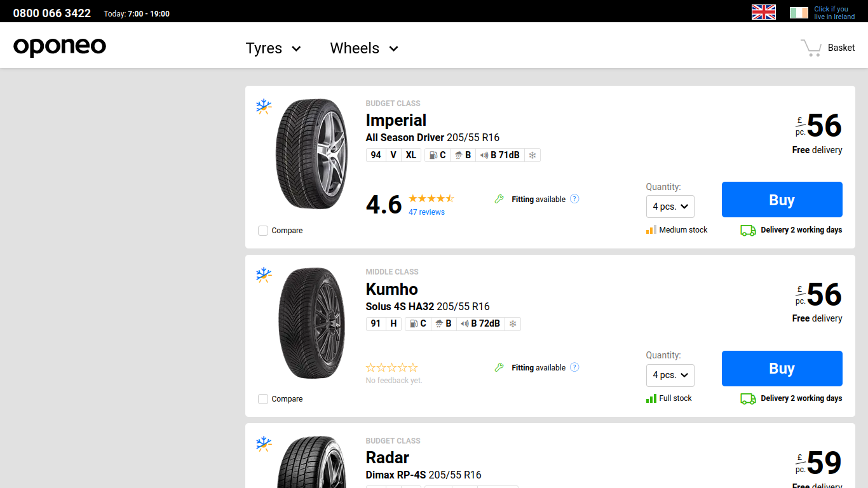Buy the Imperial All Season Driver tyre
This screenshot has height=488, width=868.
click(782, 200)
